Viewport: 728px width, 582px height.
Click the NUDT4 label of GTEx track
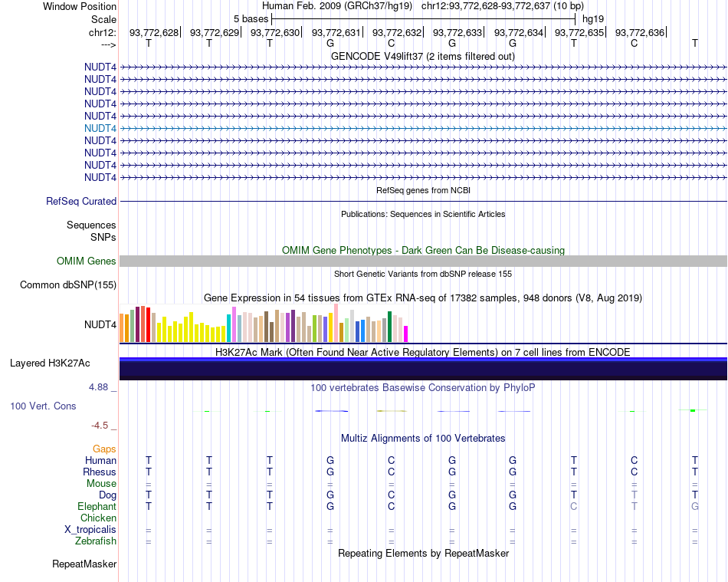[100, 324]
